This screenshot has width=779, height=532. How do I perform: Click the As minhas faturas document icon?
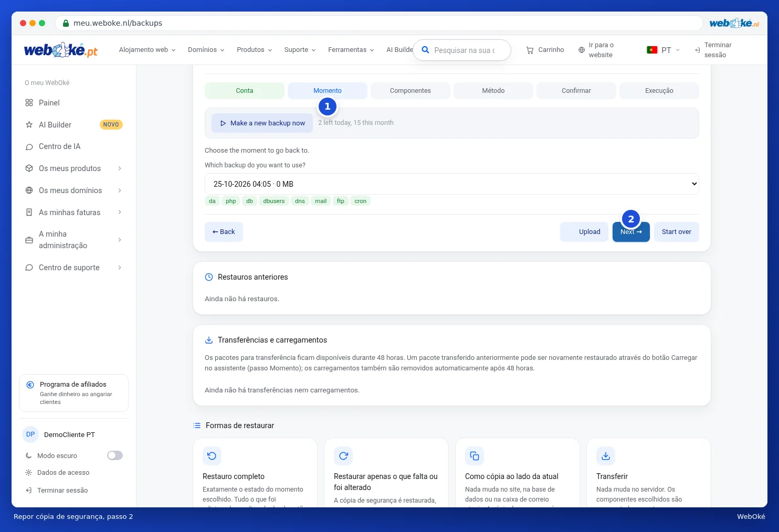29,212
